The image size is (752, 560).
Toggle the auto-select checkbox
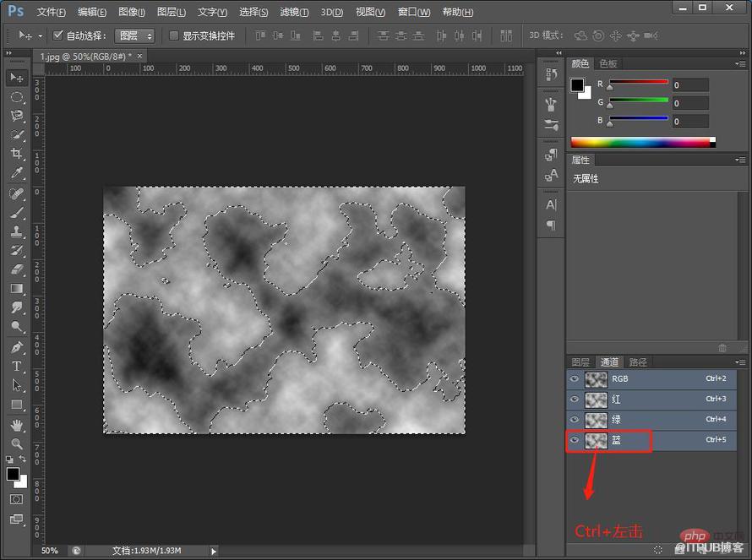tap(58, 35)
